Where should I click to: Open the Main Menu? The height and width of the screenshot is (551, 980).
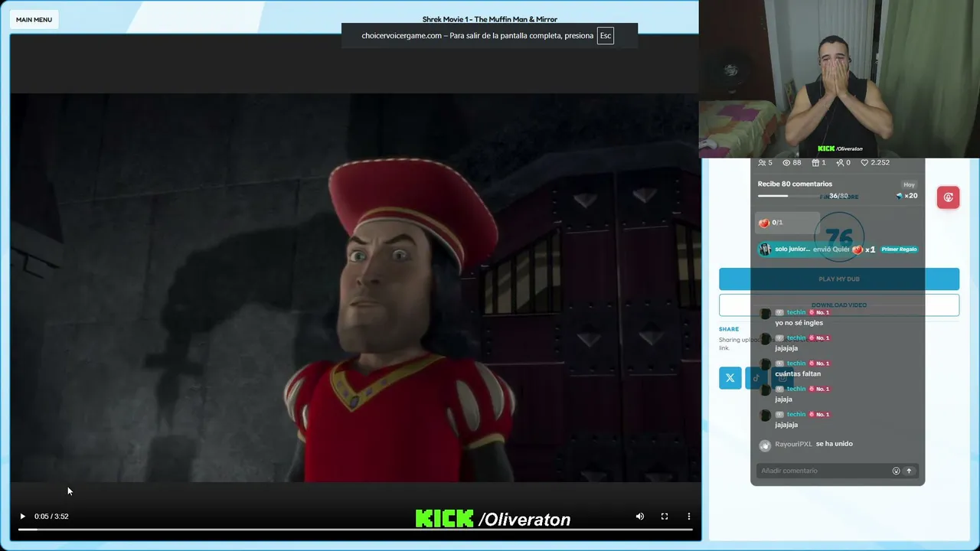click(34, 19)
